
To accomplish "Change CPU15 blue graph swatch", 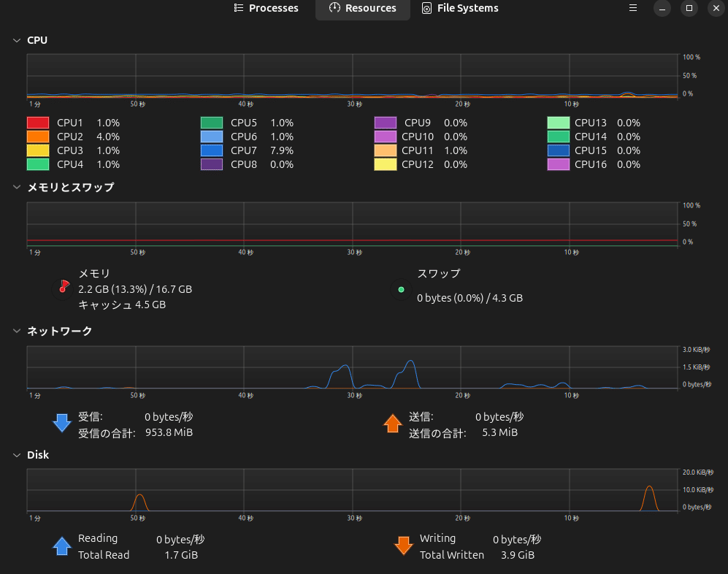I will (559, 150).
